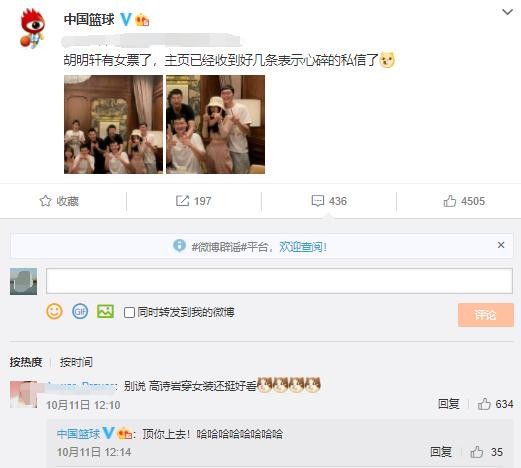521x468 pixels.
Task: Expand the post options chevron
Action: 507,12
